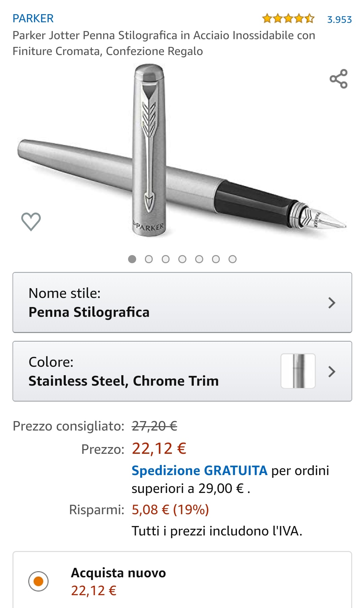Screen dimensions: 364x608
Task: Jump to the last product image dot
Action: pos(233,259)
